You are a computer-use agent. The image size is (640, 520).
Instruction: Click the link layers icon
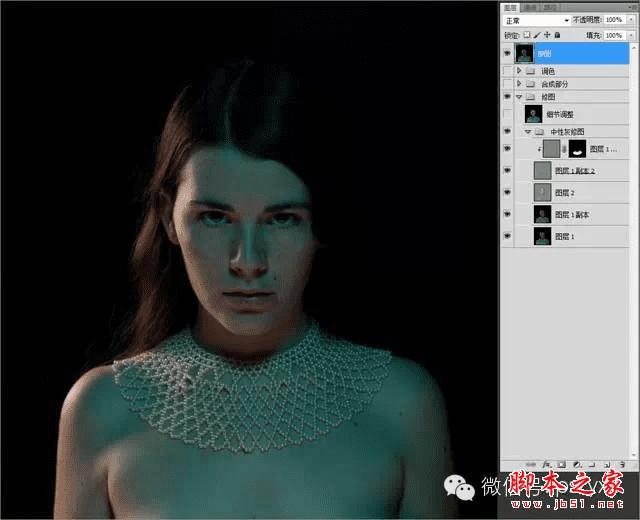click(x=532, y=464)
